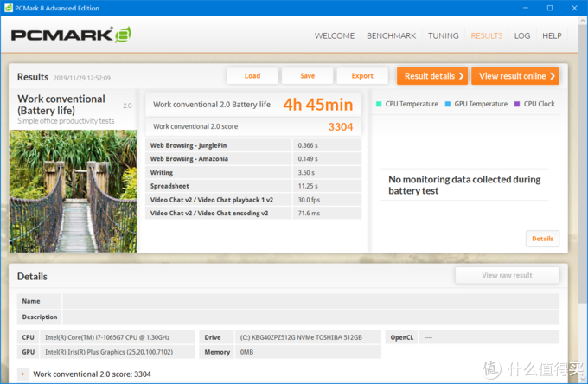Toggle the GPU Temperature legend swatch

pos(448,104)
